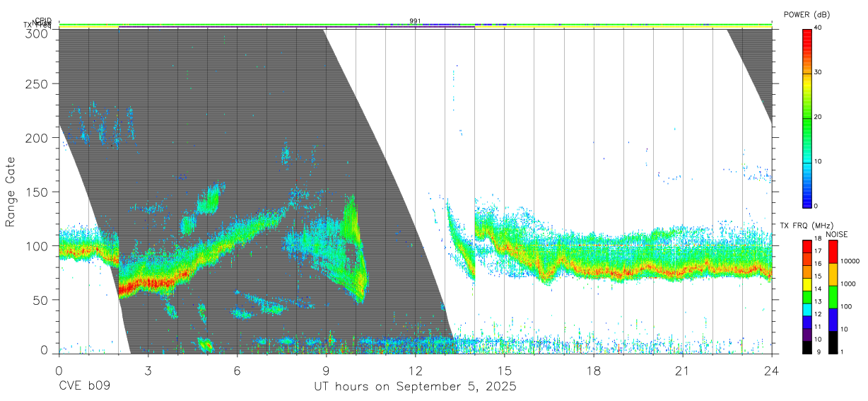
Task: Click the 0 tick on Range Gate axis
Action: [x=45, y=351]
